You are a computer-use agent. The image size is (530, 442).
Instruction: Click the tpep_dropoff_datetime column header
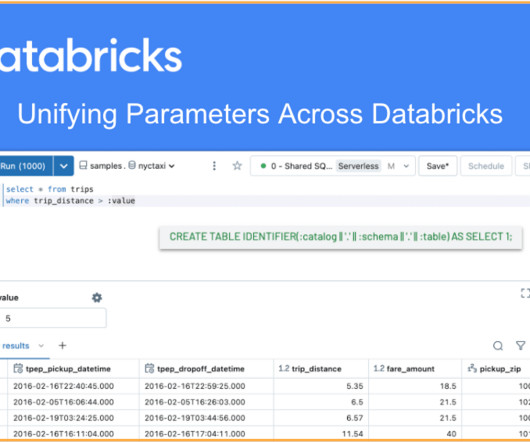pyautogui.click(x=206, y=369)
